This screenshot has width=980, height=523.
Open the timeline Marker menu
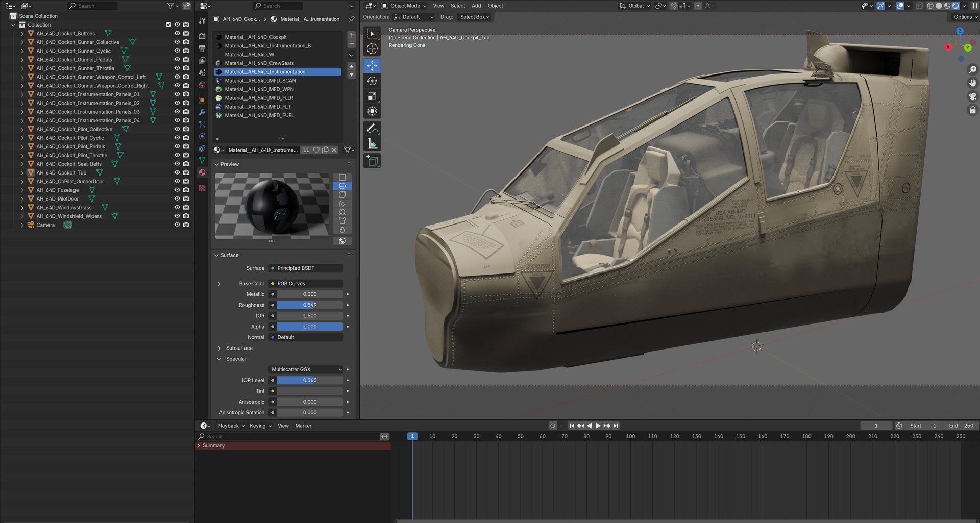(x=303, y=426)
